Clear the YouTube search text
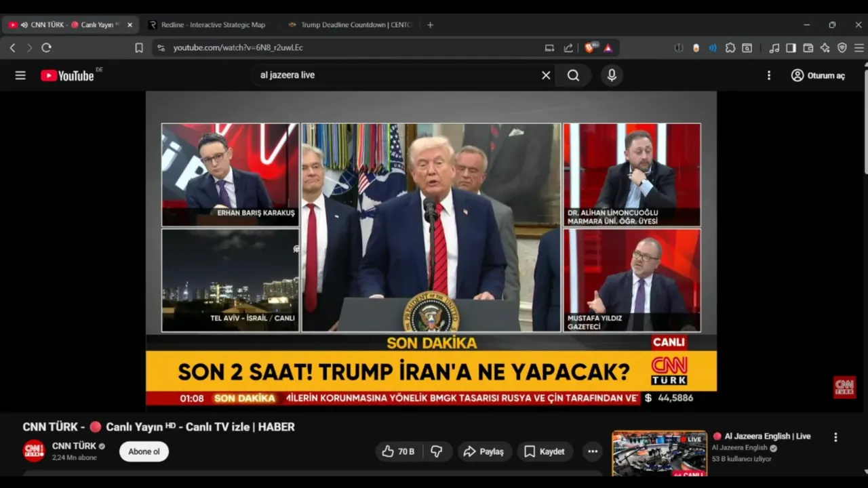Screen dimensions: 868x488 pyautogui.click(x=546, y=75)
